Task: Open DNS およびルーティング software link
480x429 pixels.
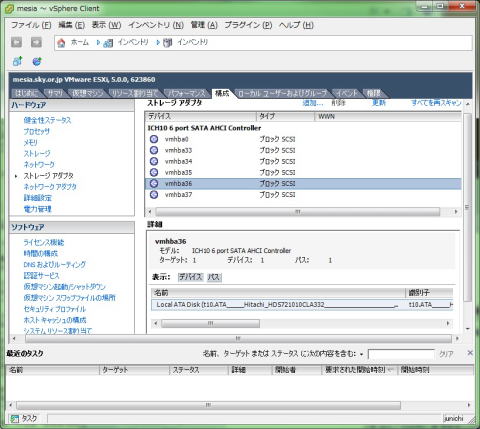Action: point(55,265)
